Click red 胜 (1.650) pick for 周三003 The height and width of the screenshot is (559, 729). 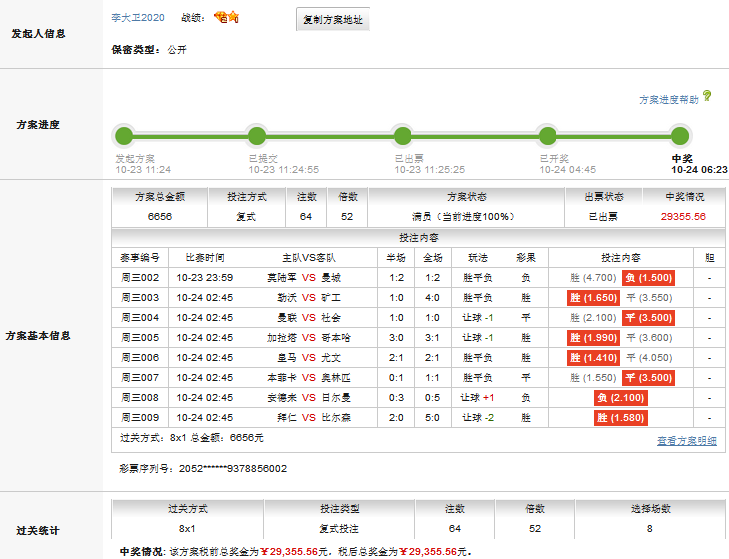coord(594,298)
